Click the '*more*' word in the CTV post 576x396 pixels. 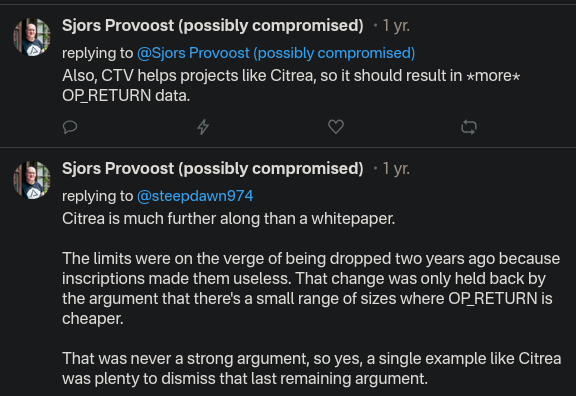click(x=493, y=76)
